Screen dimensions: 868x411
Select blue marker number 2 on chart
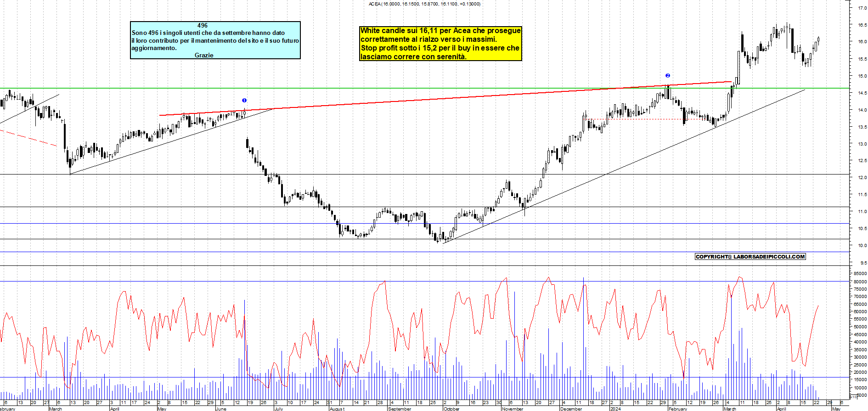tap(668, 76)
